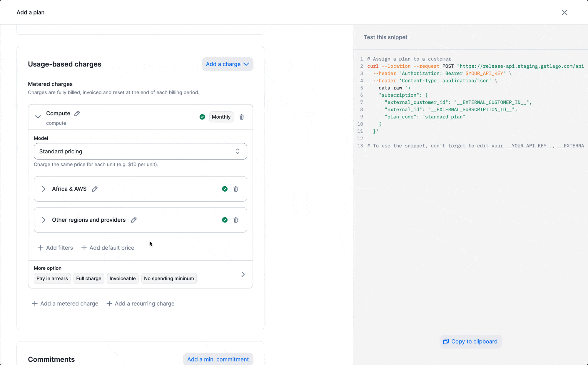The height and width of the screenshot is (365, 588).
Task: Collapse the Compute charge section
Action: click(x=38, y=117)
